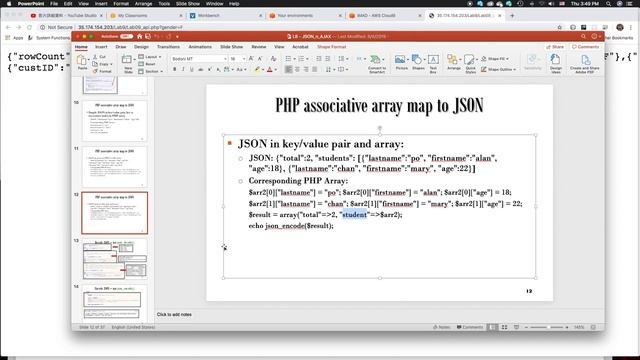The height and width of the screenshot is (360, 640).
Task: Open the font name dropdown Bodoni MT
Action: click(x=225, y=59)
